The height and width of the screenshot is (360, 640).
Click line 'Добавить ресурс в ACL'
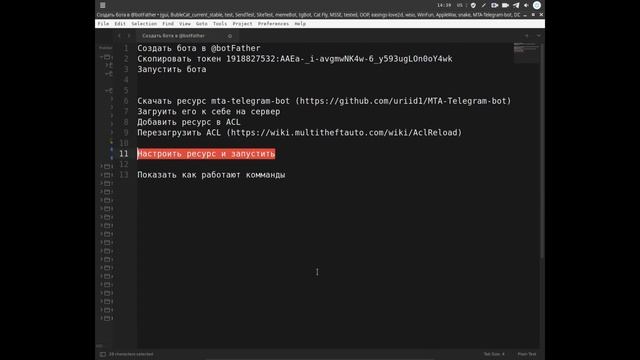(x=189, y=122)
